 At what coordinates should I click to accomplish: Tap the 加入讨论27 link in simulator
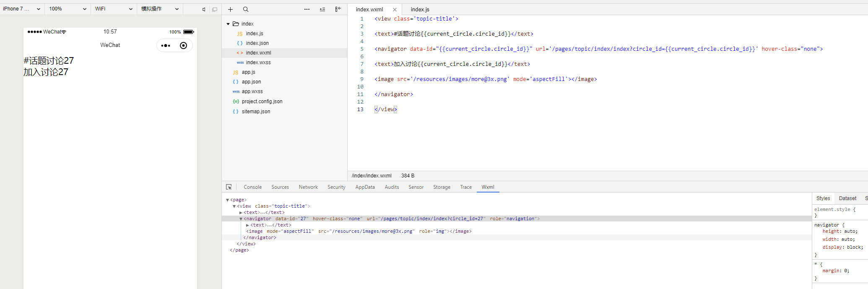tap(46, 72)
